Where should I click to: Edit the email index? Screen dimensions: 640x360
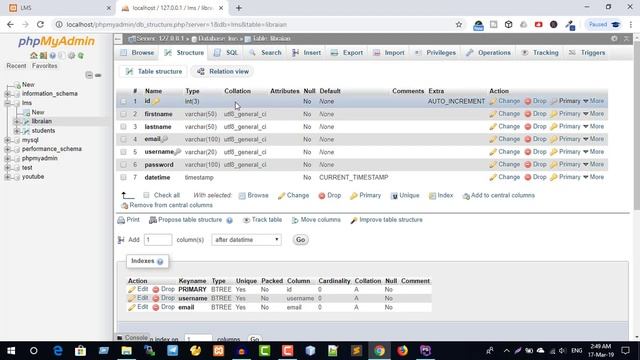138,307
